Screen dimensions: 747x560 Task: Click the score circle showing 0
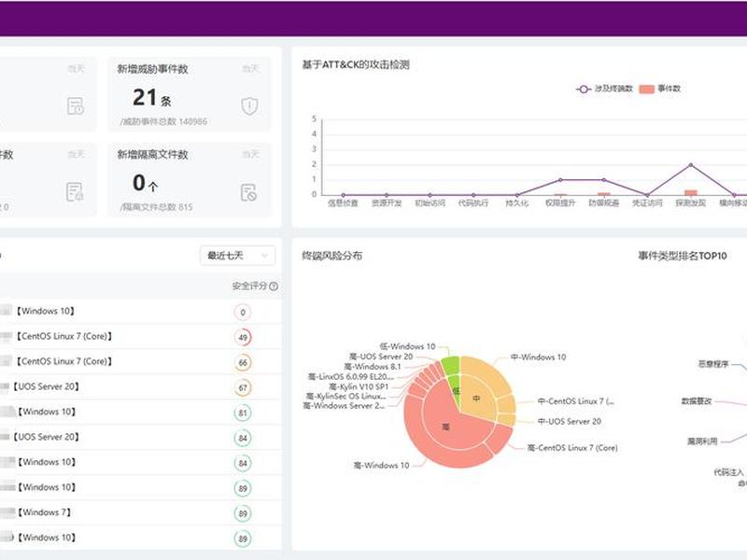click(243, 313)
